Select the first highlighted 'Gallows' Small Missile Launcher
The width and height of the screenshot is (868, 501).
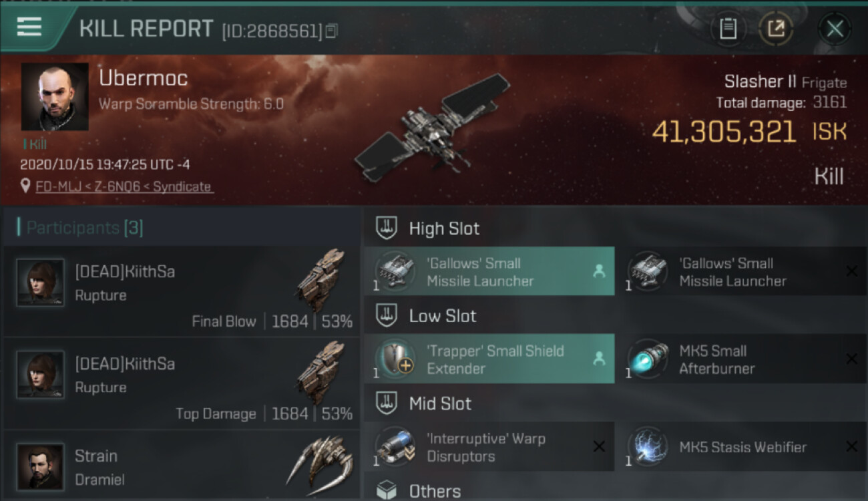489,272
